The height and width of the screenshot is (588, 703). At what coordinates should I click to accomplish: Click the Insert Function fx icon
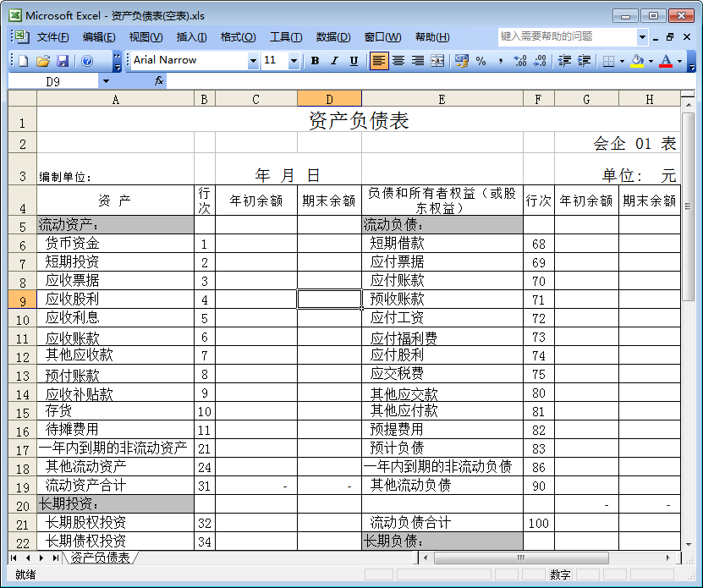click(x=159, y=81)
